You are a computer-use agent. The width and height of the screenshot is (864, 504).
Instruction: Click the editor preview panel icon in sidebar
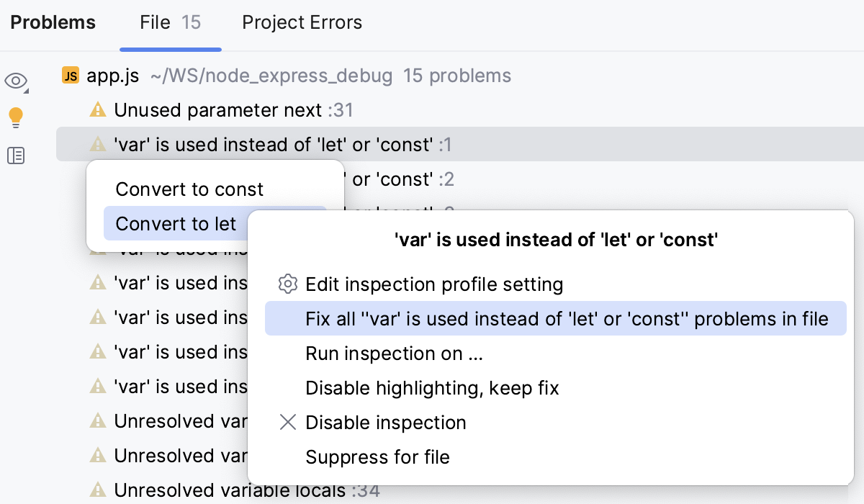coord(16,156)
